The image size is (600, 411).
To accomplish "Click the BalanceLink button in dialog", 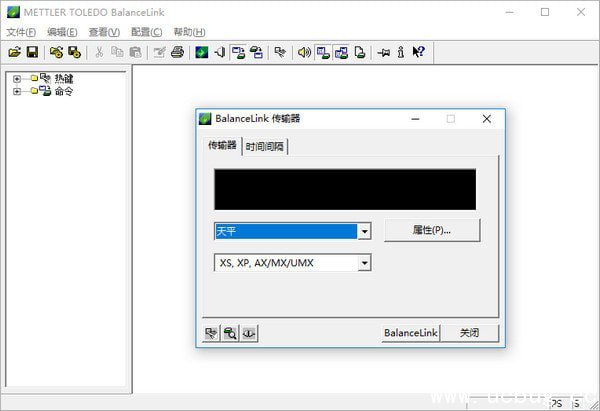I will click(410, 333).
